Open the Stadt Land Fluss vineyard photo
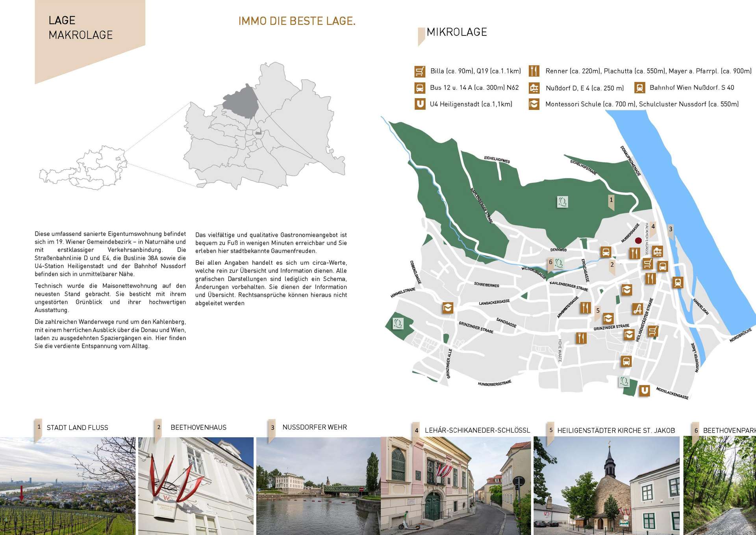The image size is (756, 535). pos(68,485)
